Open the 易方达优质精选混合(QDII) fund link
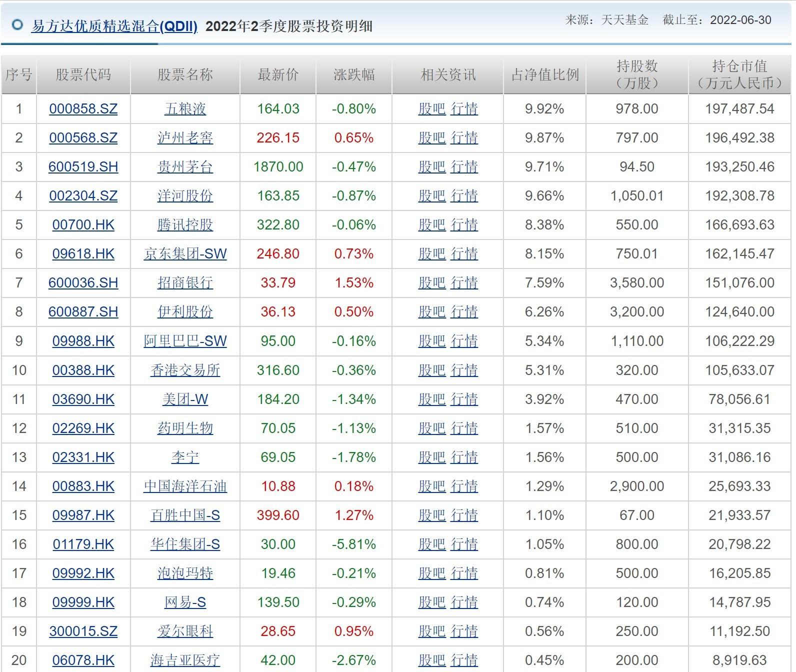 (x=114, y=26)
